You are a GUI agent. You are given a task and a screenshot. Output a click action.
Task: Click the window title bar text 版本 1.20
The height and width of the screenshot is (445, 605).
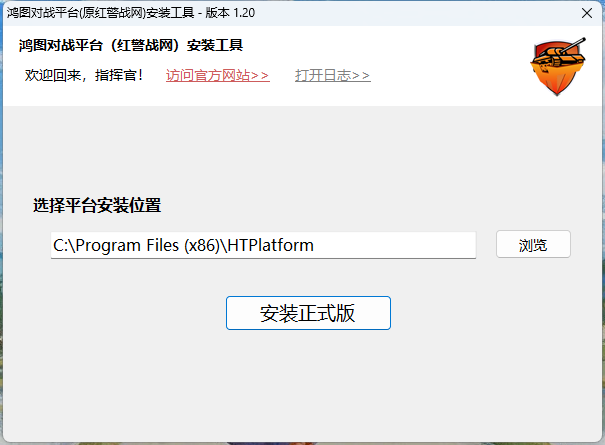pos(230,13)
